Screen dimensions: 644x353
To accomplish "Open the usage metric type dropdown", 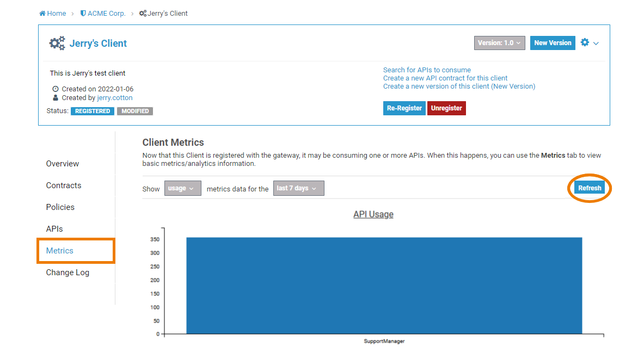I will (182, 188).
